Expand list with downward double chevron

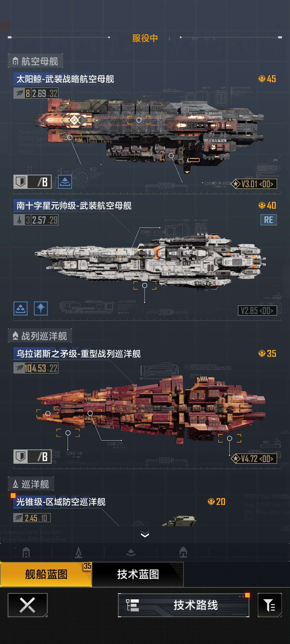(x=145, y=535)
